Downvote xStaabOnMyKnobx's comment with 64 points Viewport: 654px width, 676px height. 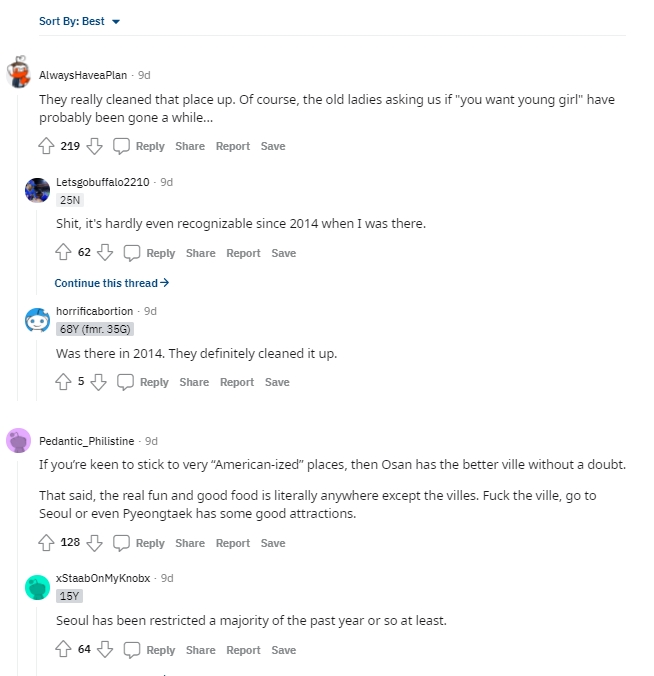[x=105, y=649]
